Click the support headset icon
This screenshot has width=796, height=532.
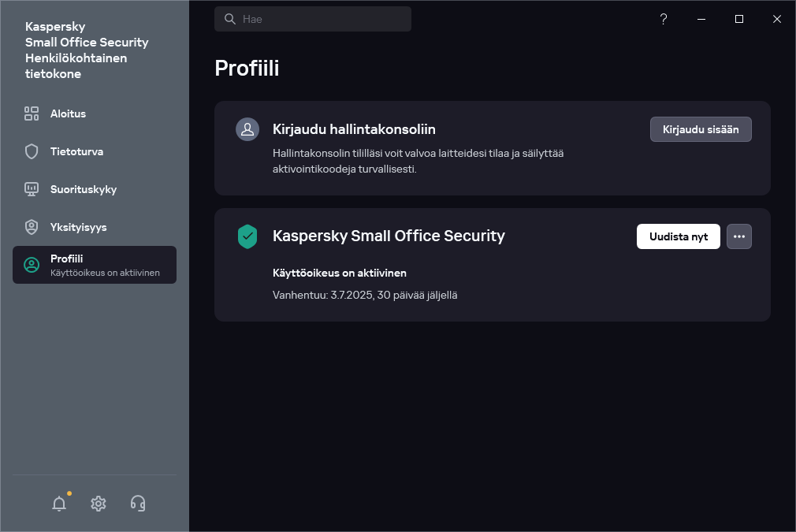click(x=138, y=504)
